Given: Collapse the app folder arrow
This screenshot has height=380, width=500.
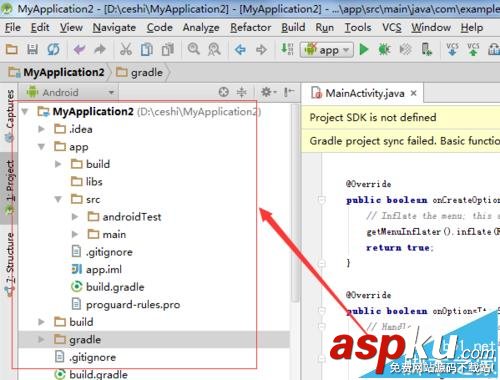Looking at the screenshot, I should (41, 147).
